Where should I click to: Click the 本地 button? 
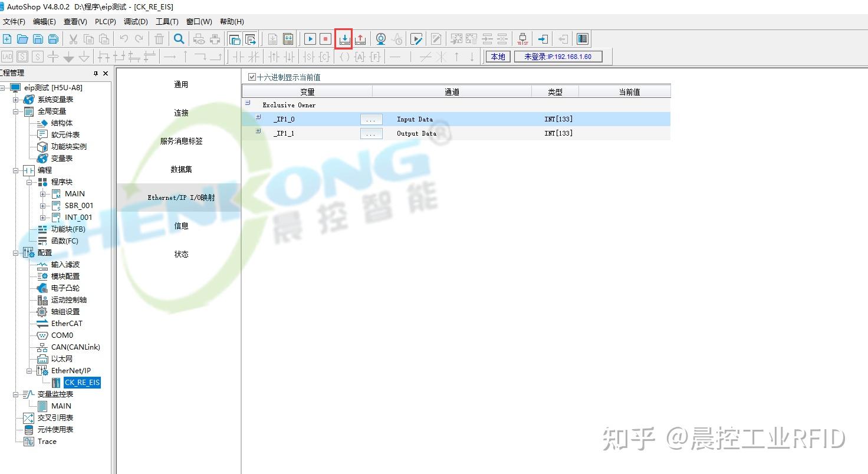[x=497, y=57]
